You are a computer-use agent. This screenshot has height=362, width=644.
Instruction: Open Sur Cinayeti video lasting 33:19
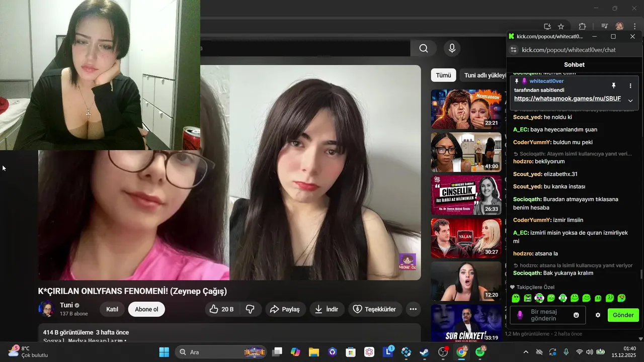[466, 323]
